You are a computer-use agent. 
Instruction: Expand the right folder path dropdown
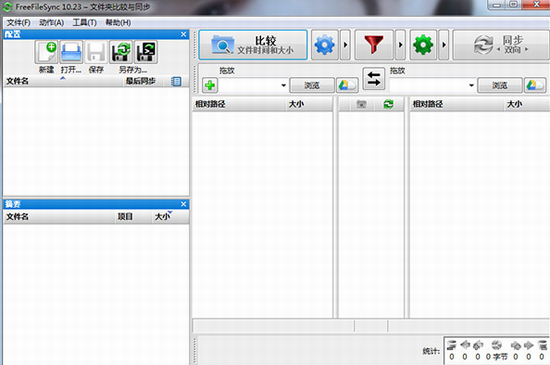(471, 85)
